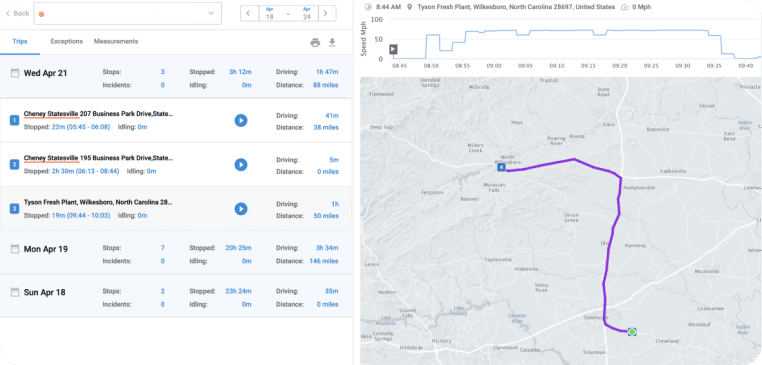This screenshot has height=365, width=762.
Task: Select the Trips tab
Action: click(x=19, y=42)
